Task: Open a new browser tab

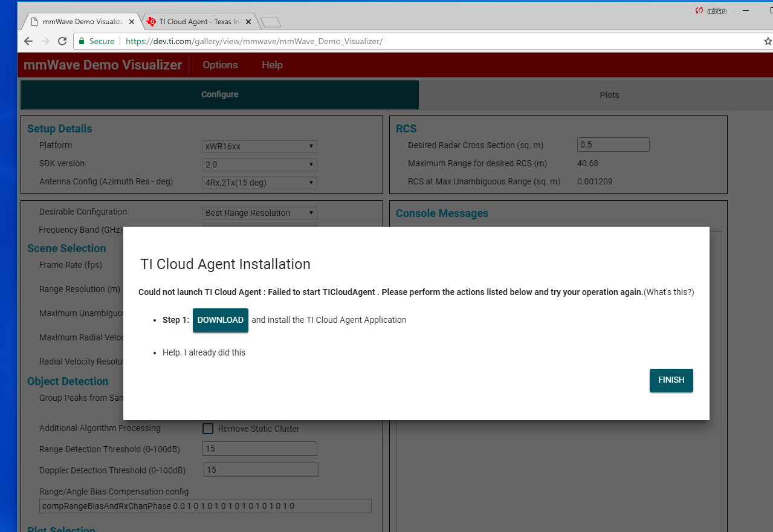Action: (271, 22)
